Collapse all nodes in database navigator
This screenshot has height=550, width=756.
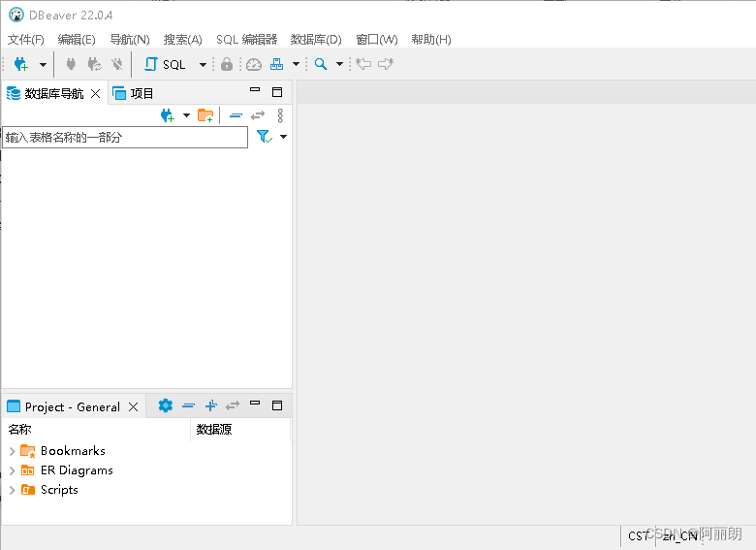[236, 115]
